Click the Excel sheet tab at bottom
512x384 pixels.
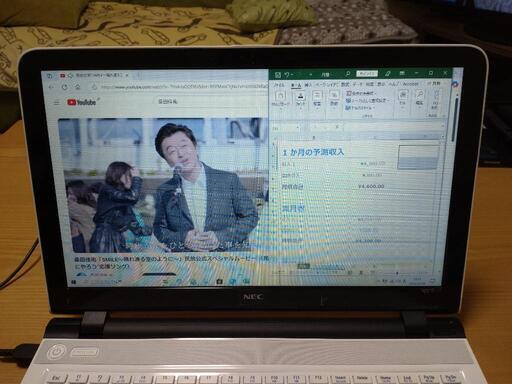303,266
